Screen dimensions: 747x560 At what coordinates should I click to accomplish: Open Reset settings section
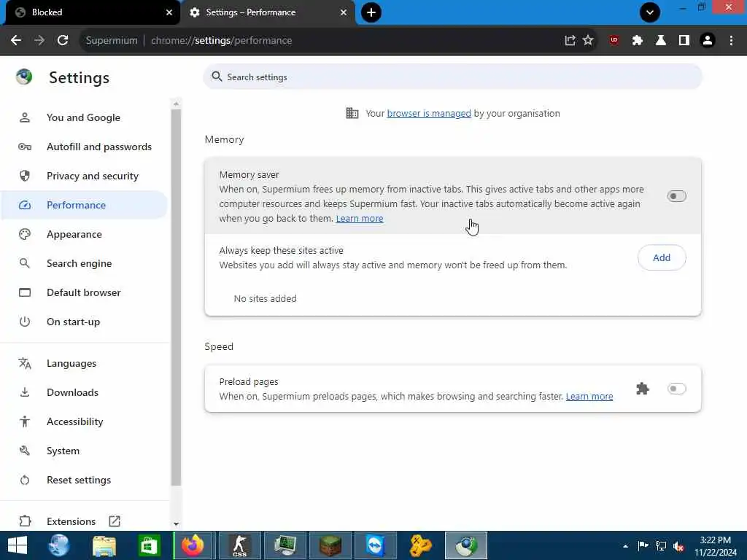tap(84, 480)
